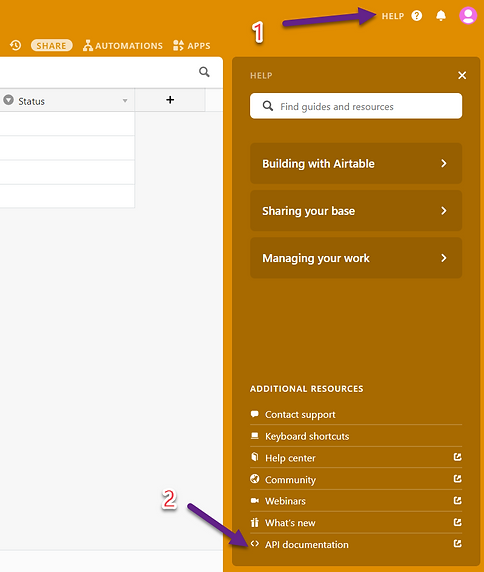Click the HELP text in the top bar
This screenshot has height=572, width=484.
tap(393, 16)
